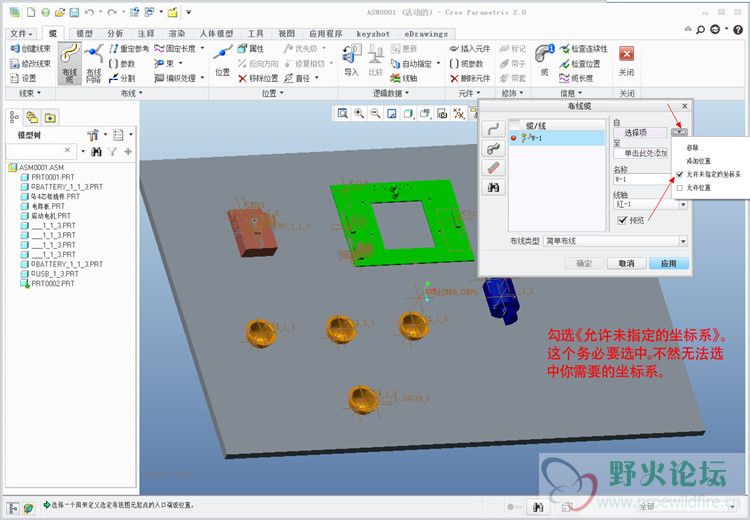Viewport: 750px width, 520px height.
Task: Click Delete Component (删除元件)
Action: pyautogui.click(x=470, y=78)
